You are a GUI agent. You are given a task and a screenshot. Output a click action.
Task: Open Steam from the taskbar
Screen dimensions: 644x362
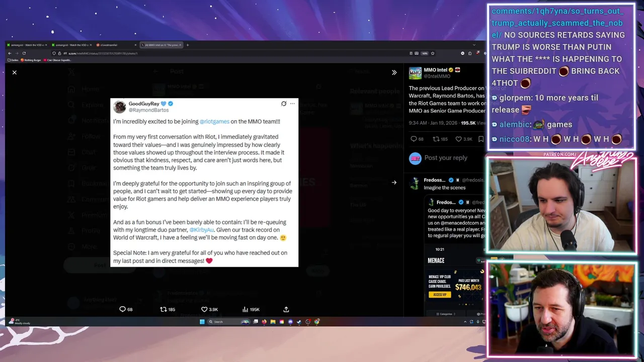point(299,322)
